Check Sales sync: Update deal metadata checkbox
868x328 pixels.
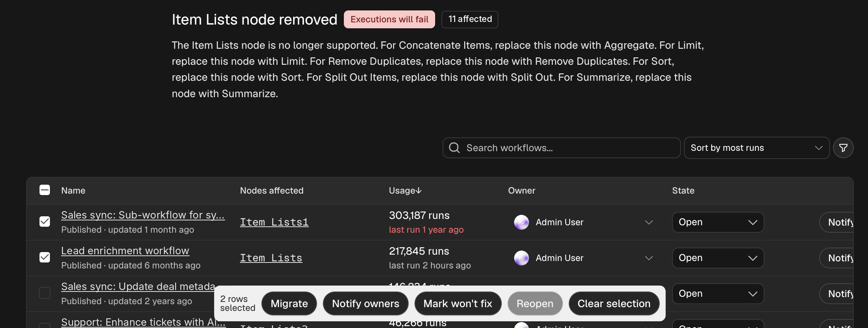point(45,293)
